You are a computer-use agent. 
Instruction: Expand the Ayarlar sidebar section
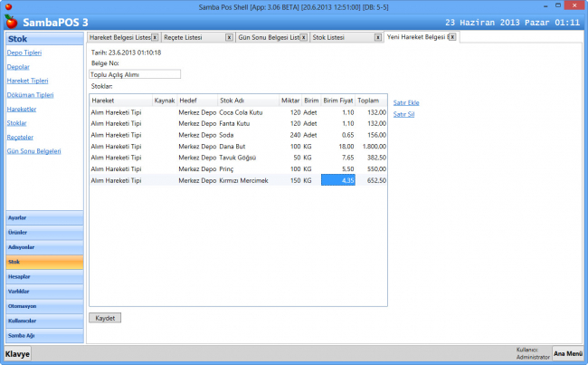(x=43, y=218)
